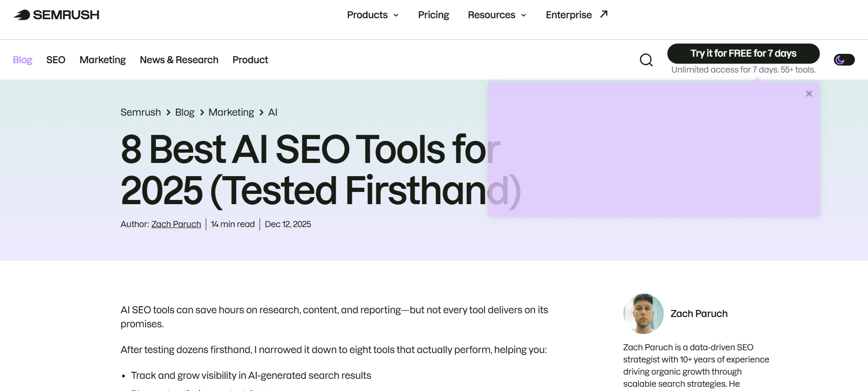Open the Pricing page

click(433, 15)
